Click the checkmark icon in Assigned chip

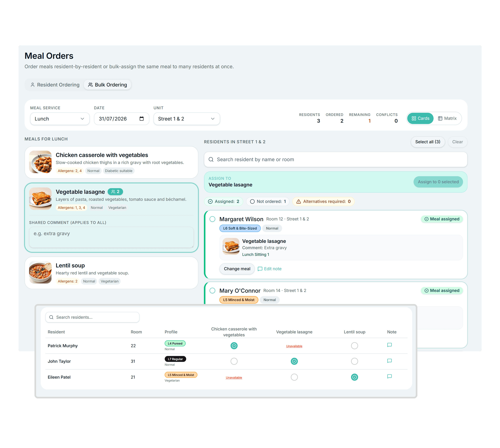click(x=210, y=202)
